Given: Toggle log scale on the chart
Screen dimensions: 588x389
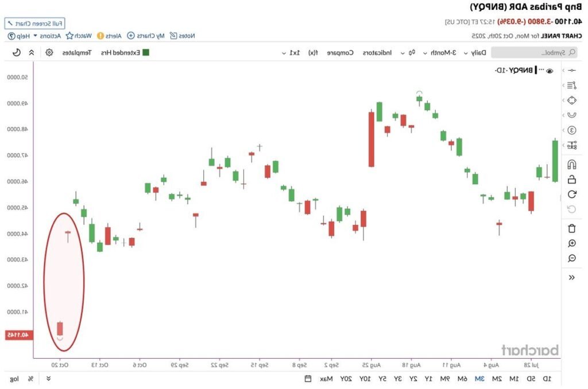Looking at the screenshot, I should (14, 379).
